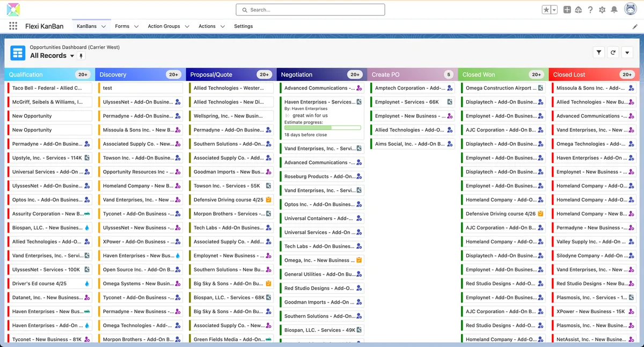
Task: Click person icon on Missoula & Sons Closed Lost card
Action: (631, 88)
